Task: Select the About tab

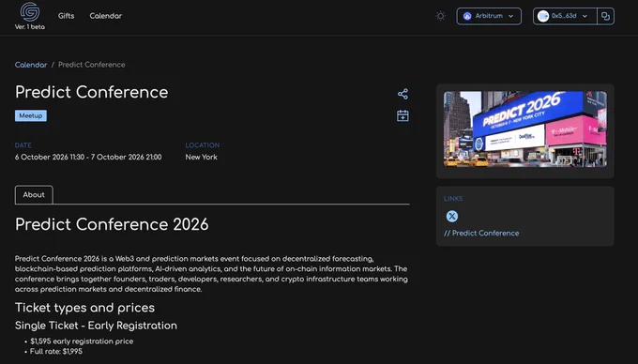Action: click(34, 195)
